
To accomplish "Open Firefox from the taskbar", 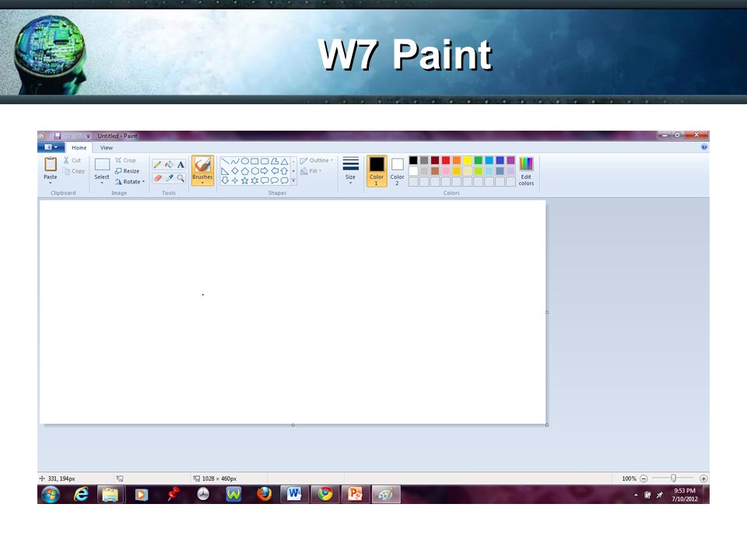I will [264, 495].
